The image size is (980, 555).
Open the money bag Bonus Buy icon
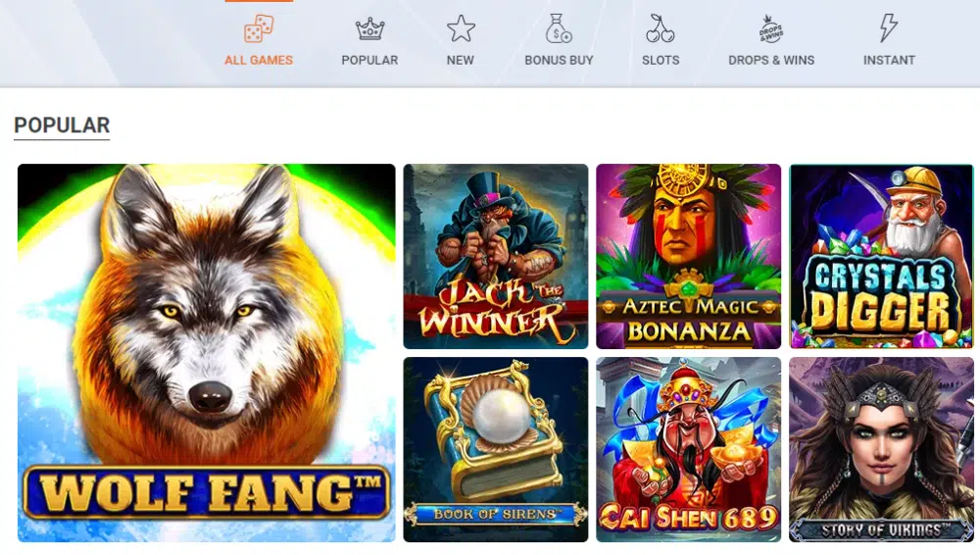point(559,28)
